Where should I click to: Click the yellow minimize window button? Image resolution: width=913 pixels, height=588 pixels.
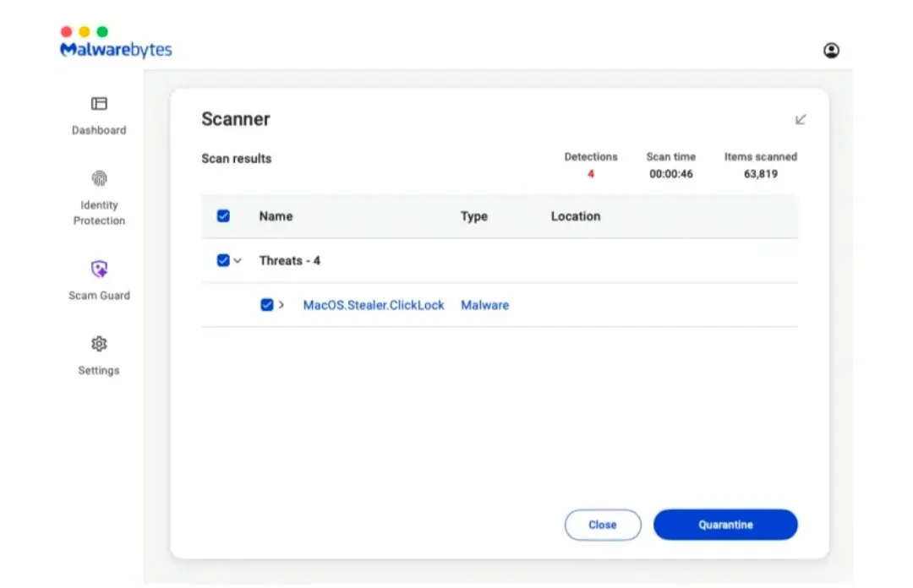pos(85,31)
